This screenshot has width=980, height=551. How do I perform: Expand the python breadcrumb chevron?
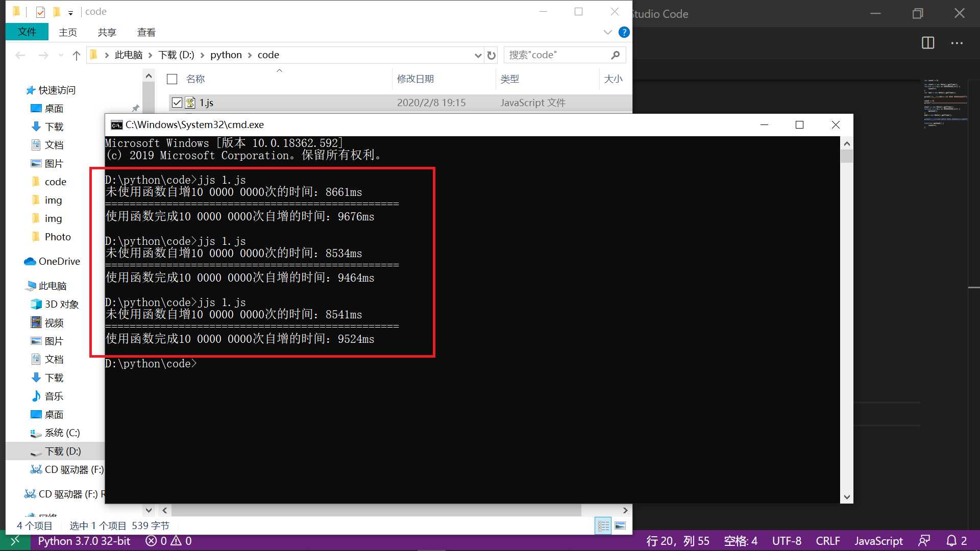point(250,55)
